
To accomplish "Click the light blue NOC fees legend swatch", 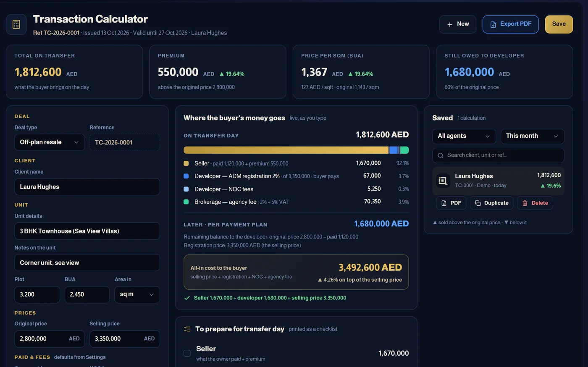I will [x=186, y=189].
